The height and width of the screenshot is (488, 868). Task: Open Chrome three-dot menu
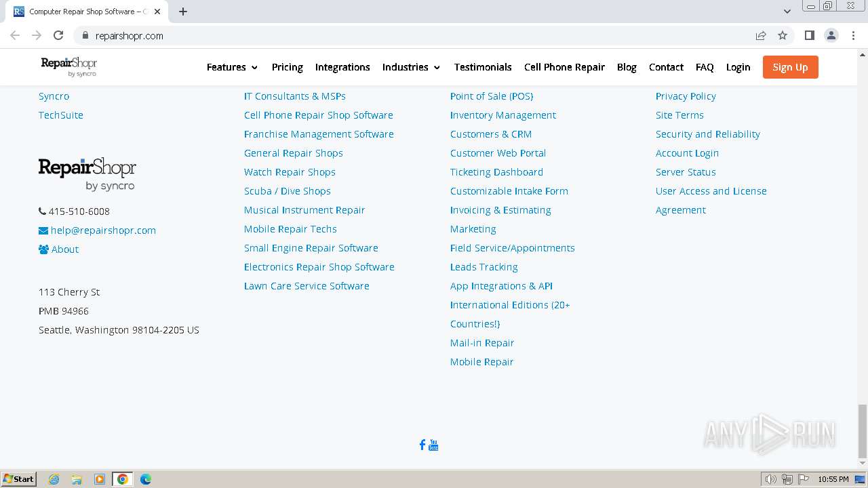pos(853,35)
